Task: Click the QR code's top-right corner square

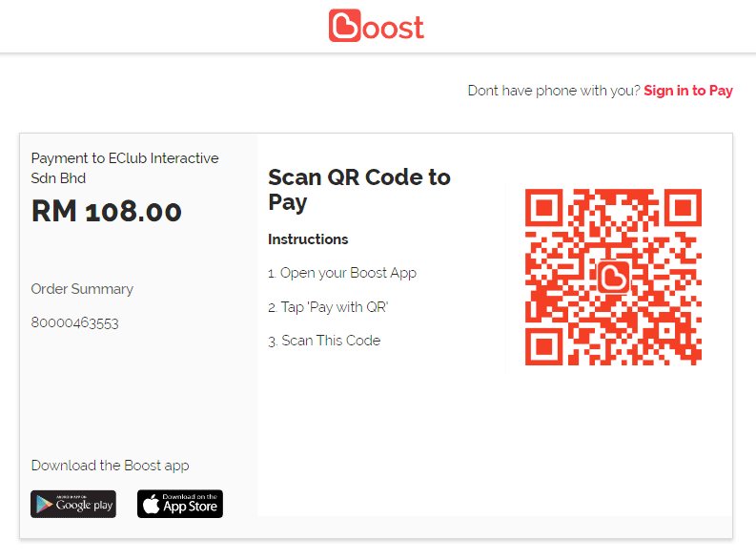Action: coord(682,208)
